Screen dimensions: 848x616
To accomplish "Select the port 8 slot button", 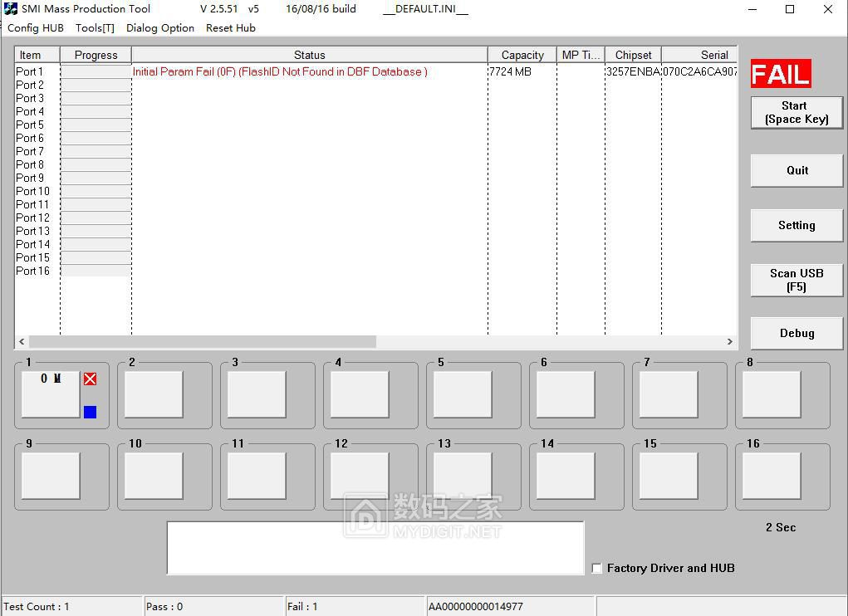I will (x=772, y=394).
